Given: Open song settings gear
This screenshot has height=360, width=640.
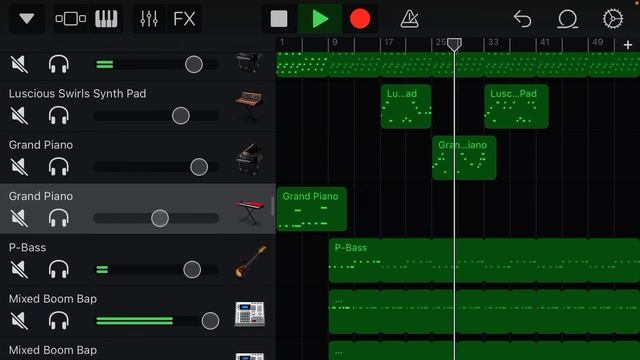Looking at the screenshot, I should [x=613, y=19].
